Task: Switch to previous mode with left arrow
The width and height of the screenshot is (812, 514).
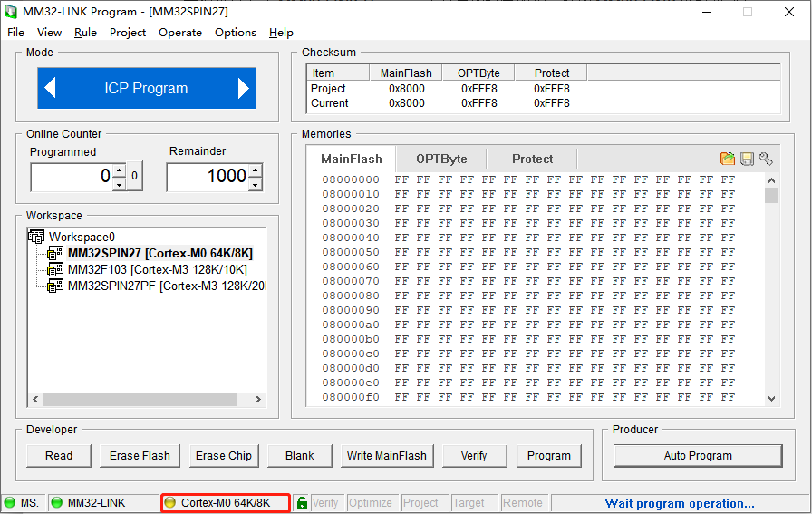Action: pos(50,88)
